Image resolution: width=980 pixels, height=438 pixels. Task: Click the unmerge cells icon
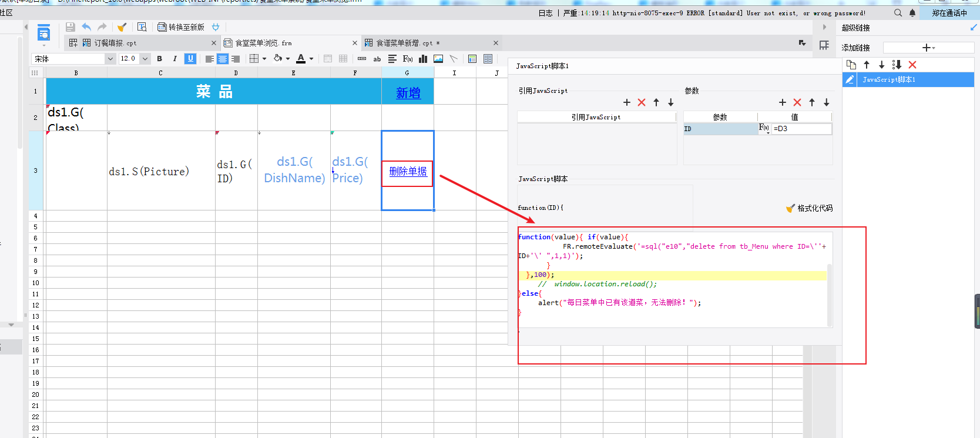343,59
